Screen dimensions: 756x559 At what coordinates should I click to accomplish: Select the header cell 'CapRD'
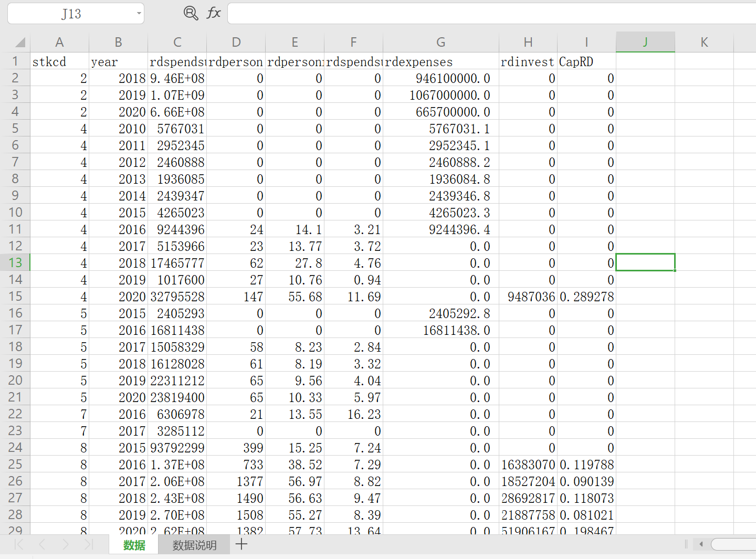pyautogui.click(x=587, y=61)
